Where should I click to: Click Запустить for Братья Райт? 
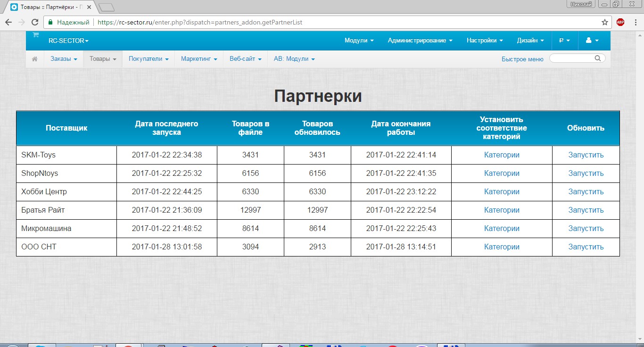click(x=586, y=210)
